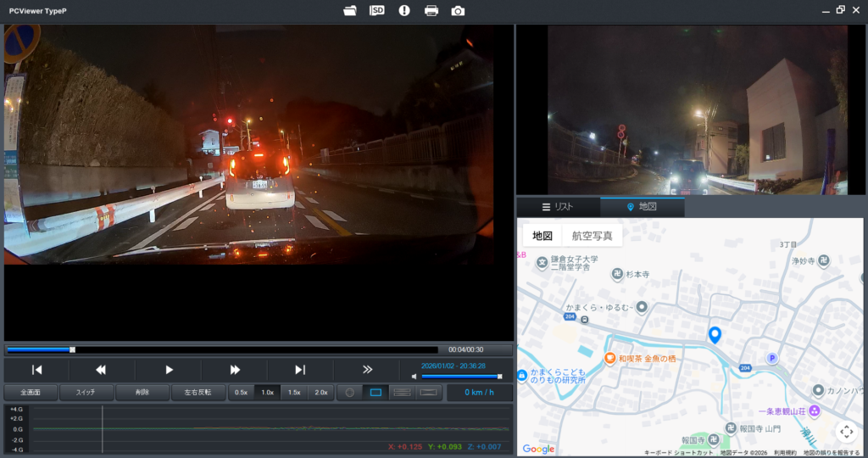Select the 2.0x playback speed

pyautogui.click(x=320, y=393)
